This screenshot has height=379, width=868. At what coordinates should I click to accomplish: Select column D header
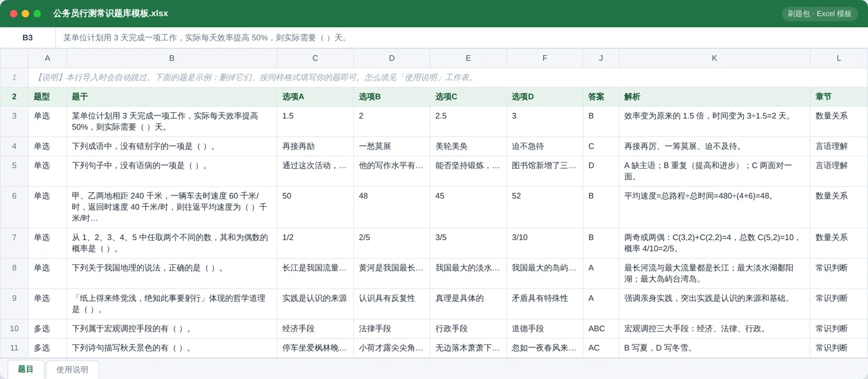[x=392, y=58]
